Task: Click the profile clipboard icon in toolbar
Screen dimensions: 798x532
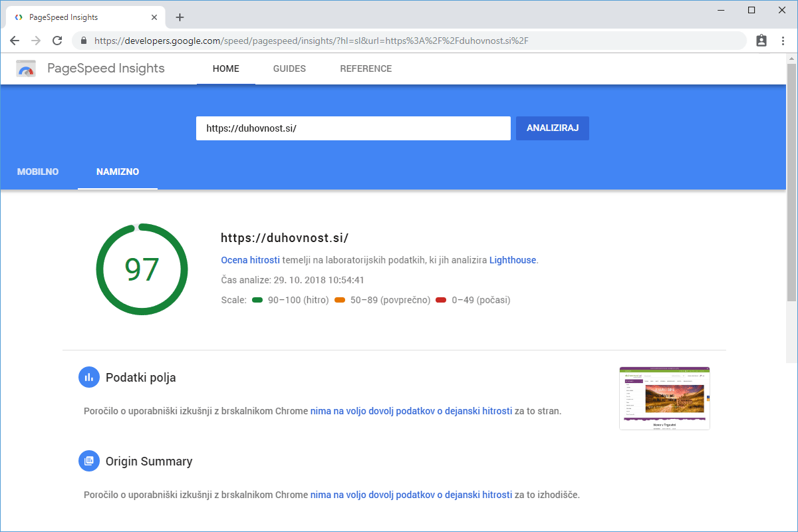Action: click(761, 41)
